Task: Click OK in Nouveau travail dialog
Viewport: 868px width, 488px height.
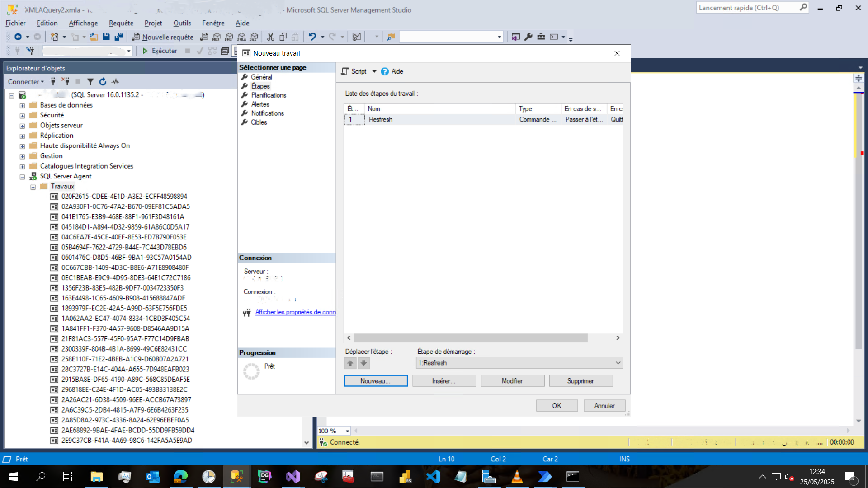Action: point(557,406)
